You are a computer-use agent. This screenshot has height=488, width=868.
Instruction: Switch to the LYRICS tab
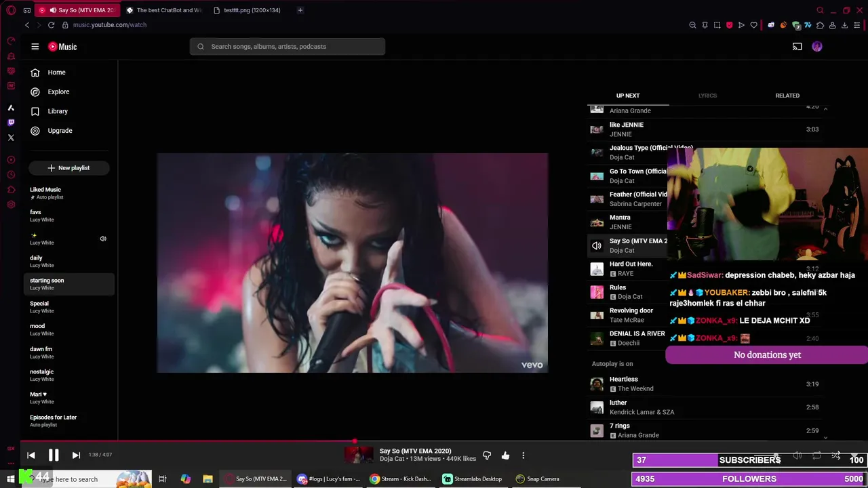coord(707,96)
